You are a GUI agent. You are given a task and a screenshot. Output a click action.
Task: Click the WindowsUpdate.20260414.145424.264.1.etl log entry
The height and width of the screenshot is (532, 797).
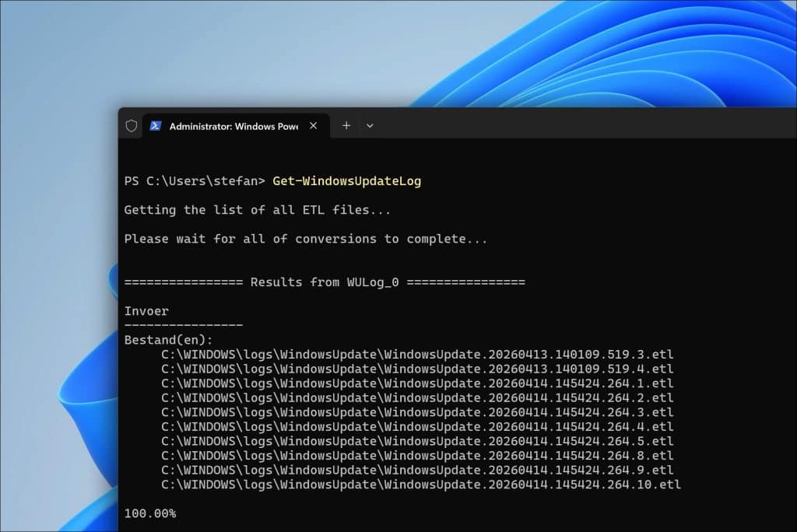[x=416, y=383]
